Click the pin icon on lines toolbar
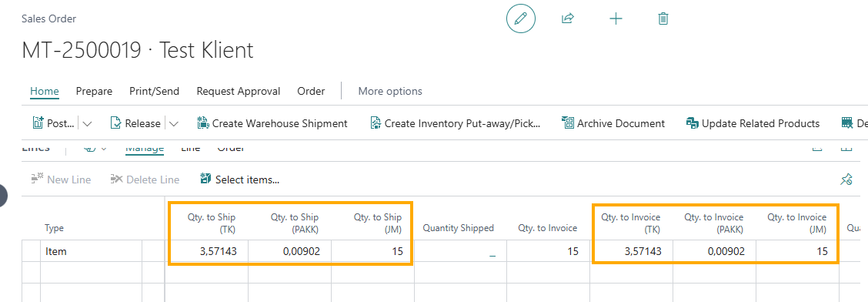868x302 pixels. (846, 179)
